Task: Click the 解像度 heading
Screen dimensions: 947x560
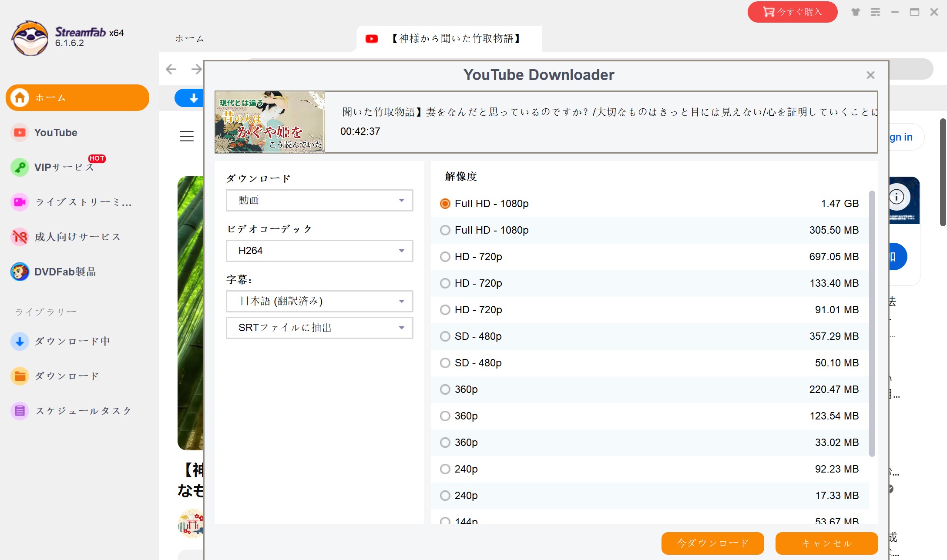Action: [x=461, y=176]
